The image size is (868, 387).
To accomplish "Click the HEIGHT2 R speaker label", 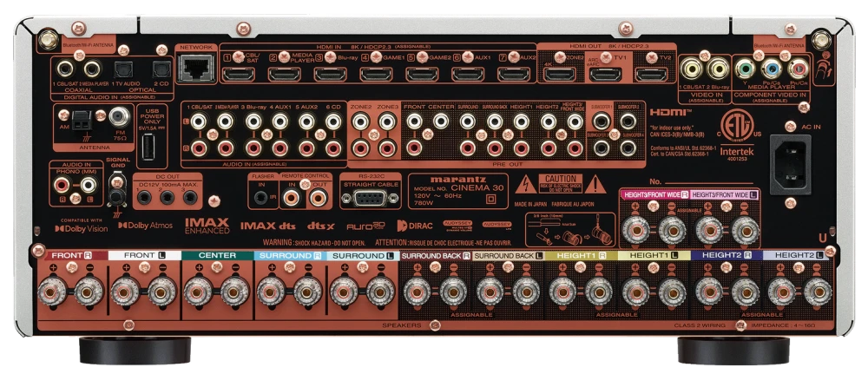I will pos(727,256).
